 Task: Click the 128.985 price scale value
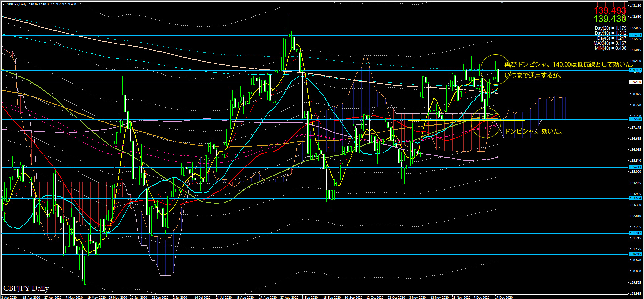pyautogui.click(x=636, y=294)
